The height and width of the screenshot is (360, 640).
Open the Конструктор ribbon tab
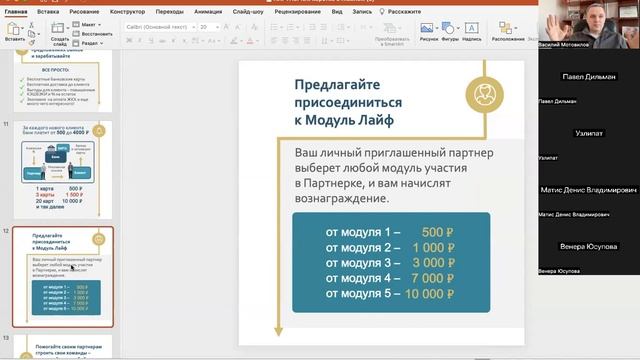click(127, 12)
